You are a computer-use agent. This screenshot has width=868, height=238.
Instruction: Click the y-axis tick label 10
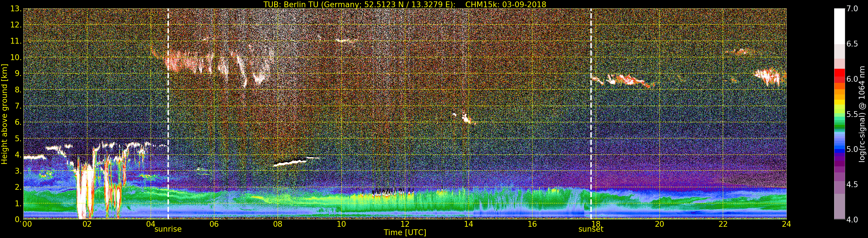tap(16, 57)
